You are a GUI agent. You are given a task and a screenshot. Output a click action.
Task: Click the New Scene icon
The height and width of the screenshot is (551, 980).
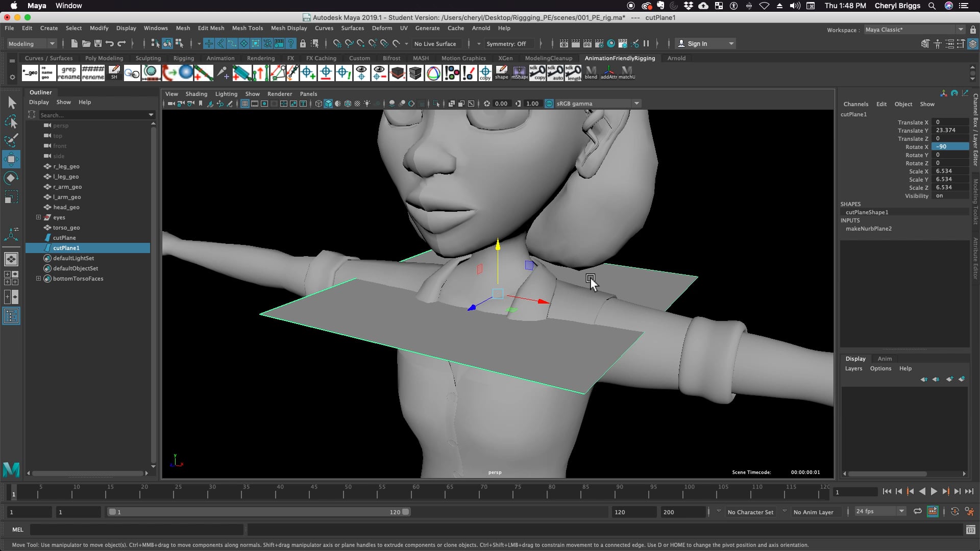[x=74, y=43]
